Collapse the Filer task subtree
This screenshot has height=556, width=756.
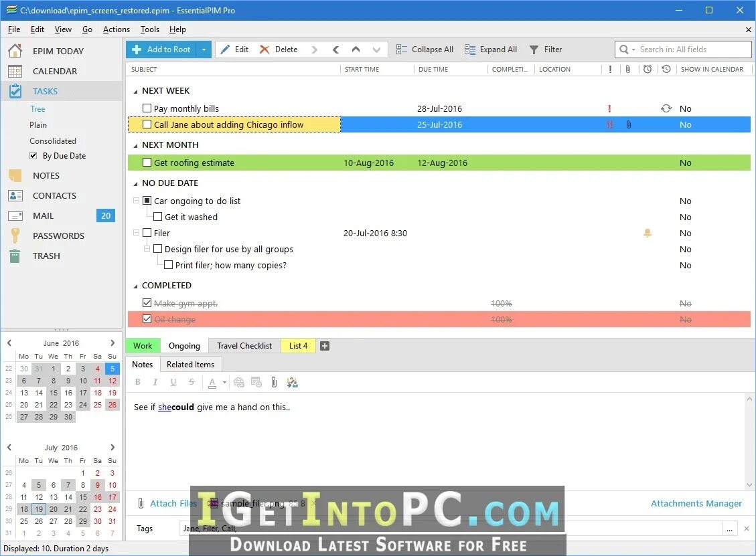click(136, 233)
